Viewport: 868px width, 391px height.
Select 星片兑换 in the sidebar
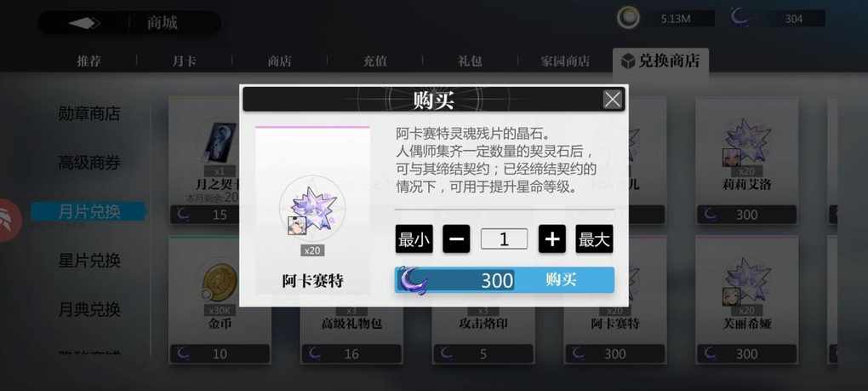(89, 260)
